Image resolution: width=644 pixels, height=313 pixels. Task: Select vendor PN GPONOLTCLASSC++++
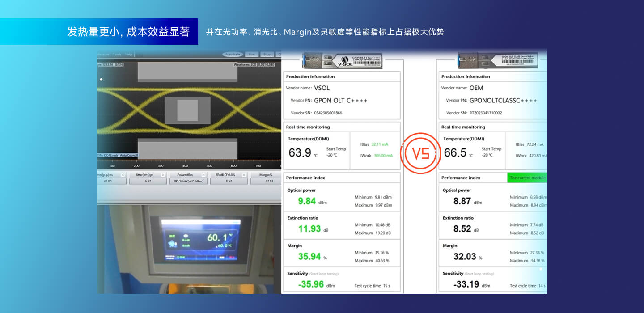click(503, 100)
